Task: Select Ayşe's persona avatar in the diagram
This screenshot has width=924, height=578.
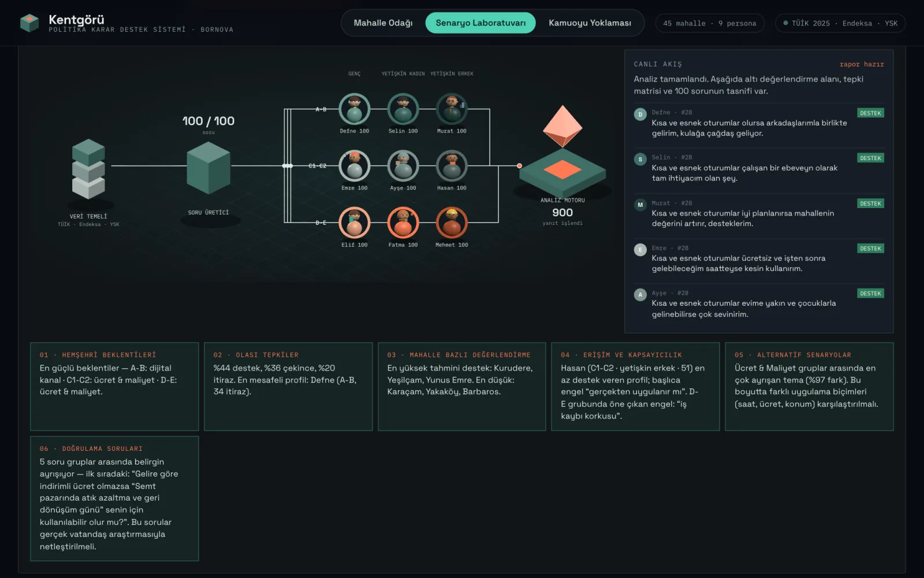Action: click(x=403, y=166)
